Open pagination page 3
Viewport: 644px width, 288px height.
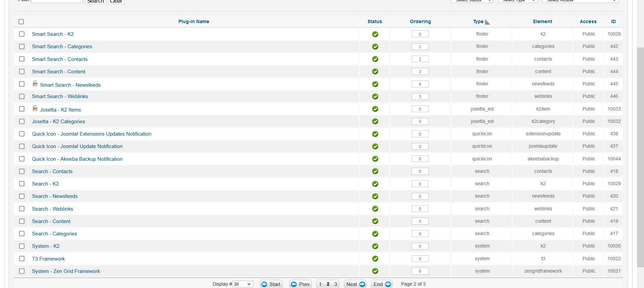tap(336, 284)
